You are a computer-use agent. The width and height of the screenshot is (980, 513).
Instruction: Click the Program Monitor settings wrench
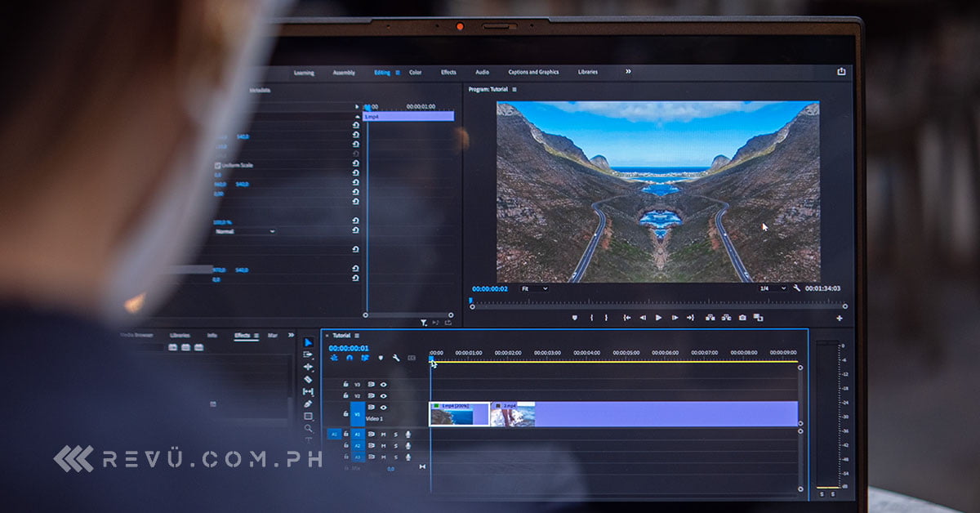[796, 288]
